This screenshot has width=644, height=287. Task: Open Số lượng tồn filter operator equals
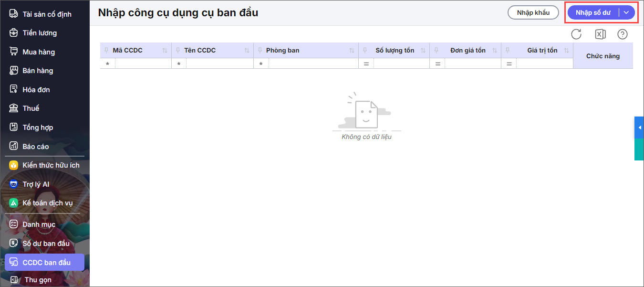(366, 64)
